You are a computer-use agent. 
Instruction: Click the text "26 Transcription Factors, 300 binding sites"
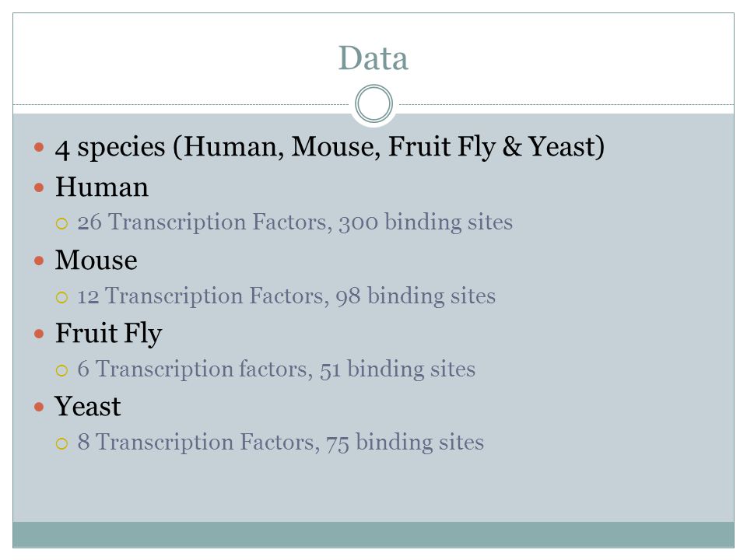(295, 222)
